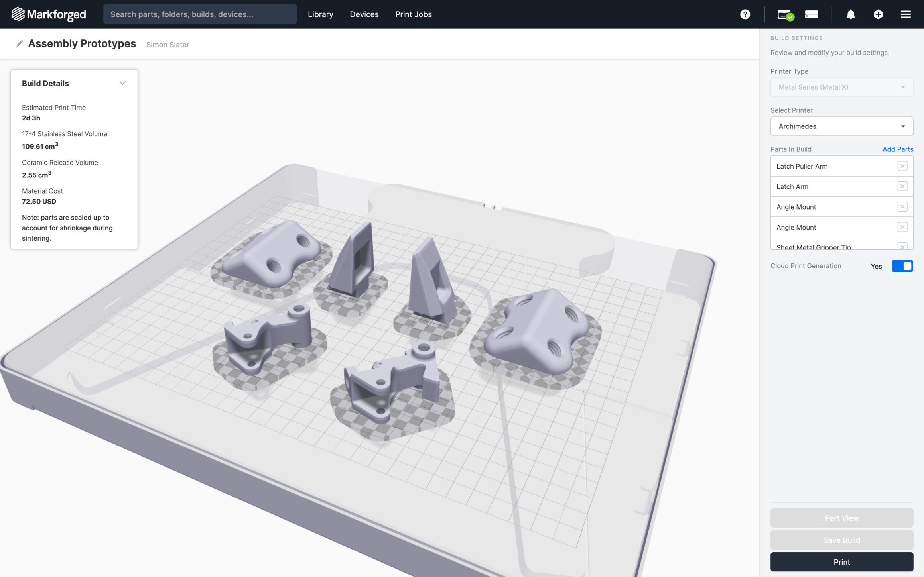Toggle Cloud Print Generation switch
The width and height of the screenshot is (924, 577).
pos(902,266)
